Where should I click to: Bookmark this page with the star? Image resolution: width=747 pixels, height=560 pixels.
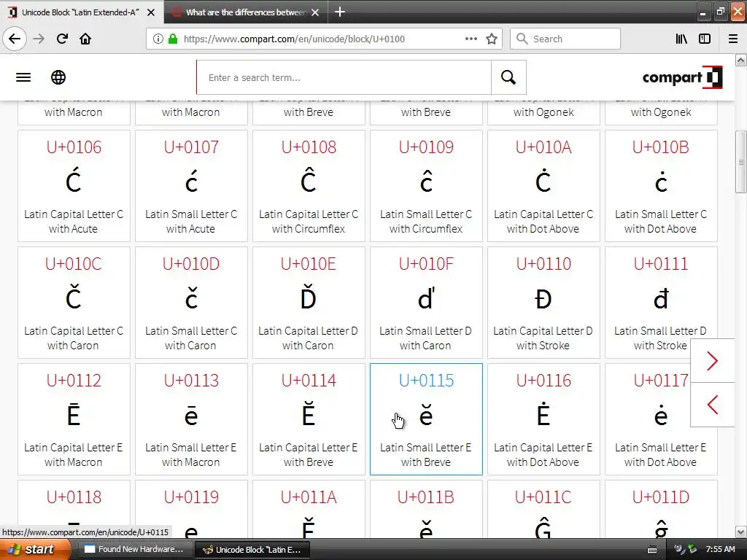492,39
